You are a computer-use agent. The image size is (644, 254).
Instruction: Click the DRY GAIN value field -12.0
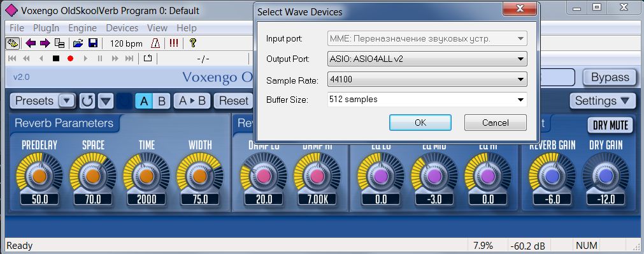(606, 200)
